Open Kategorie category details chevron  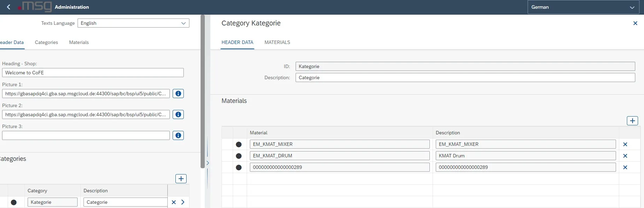pos(183,202)
